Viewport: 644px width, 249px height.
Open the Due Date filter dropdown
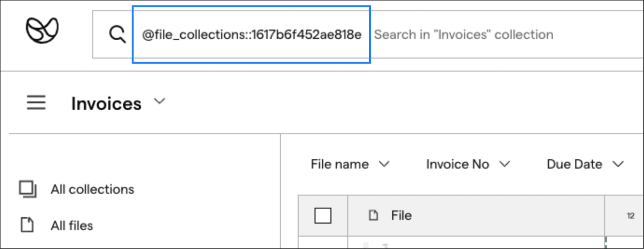pyautogui.click(x=585, y=164)
